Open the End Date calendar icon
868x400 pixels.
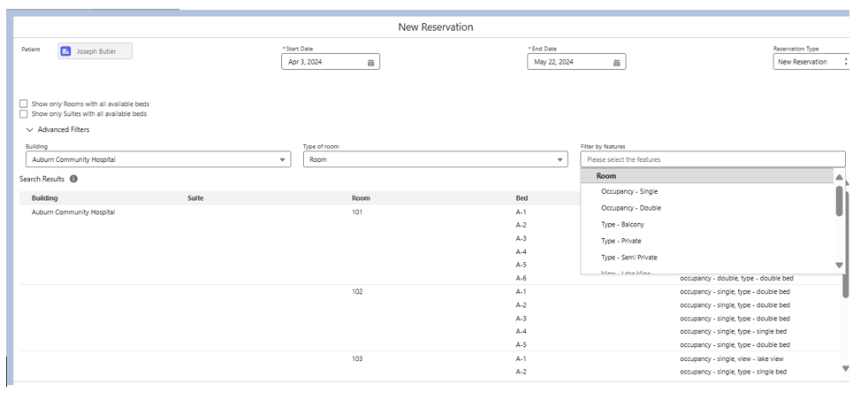click(616, 63)
